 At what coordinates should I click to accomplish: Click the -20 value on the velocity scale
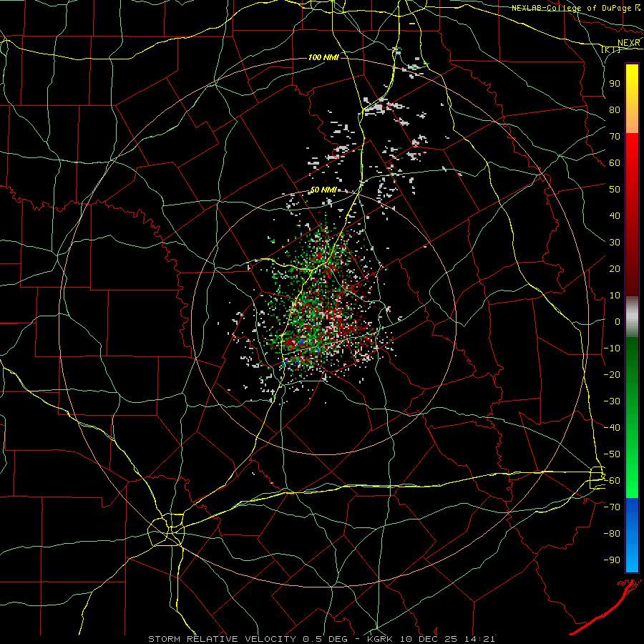[x=612, y=374]
